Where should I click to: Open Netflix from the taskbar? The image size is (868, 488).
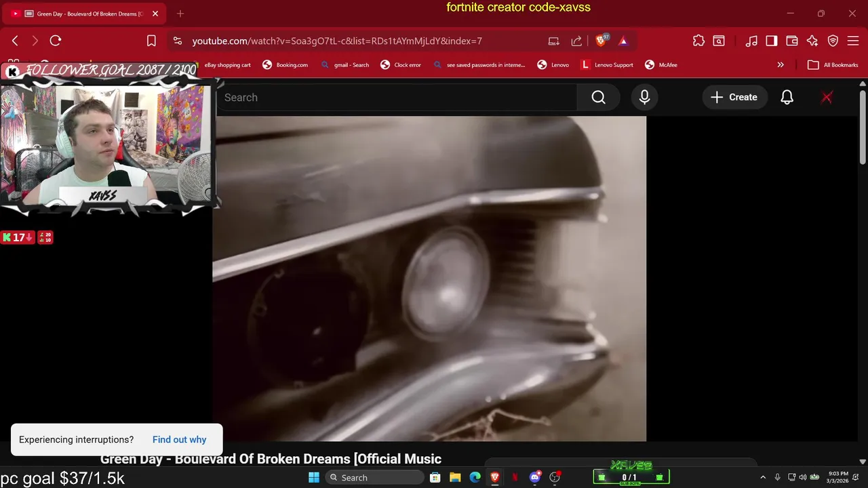click(x=515, y=477)
